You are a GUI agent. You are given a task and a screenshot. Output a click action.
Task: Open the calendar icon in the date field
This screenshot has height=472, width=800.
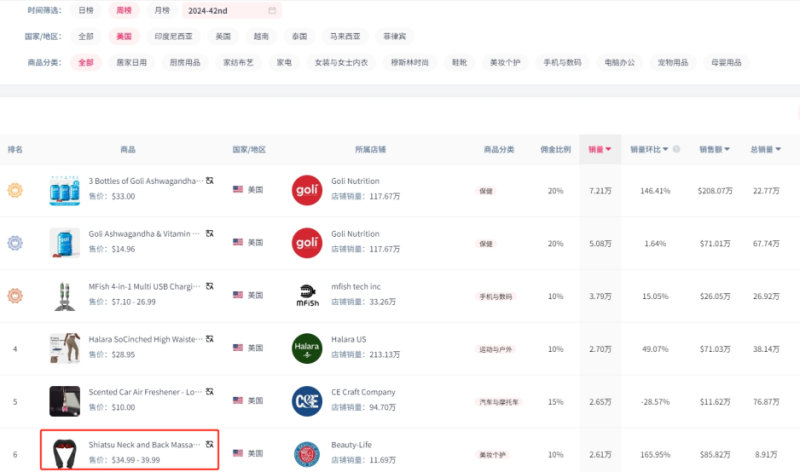[272, 11]
